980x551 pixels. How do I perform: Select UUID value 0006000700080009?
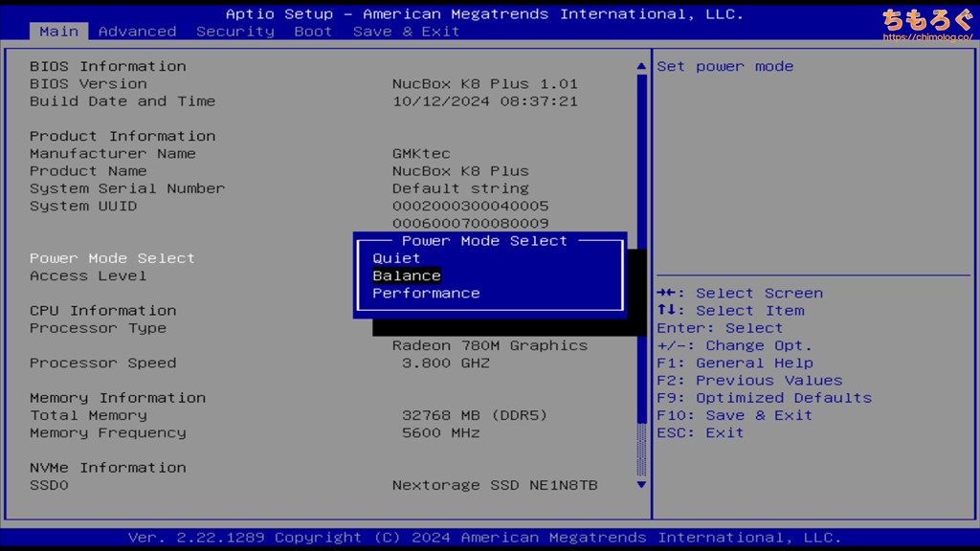tap(471, 224)
